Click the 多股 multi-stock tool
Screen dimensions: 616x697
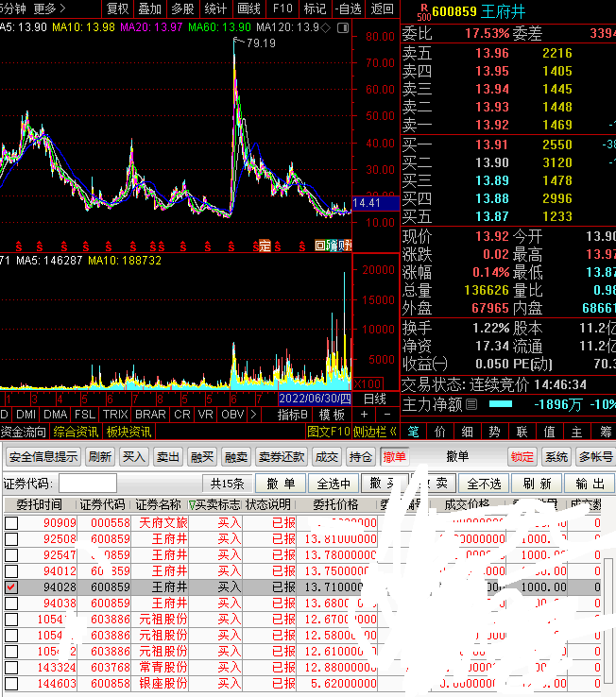182,8
